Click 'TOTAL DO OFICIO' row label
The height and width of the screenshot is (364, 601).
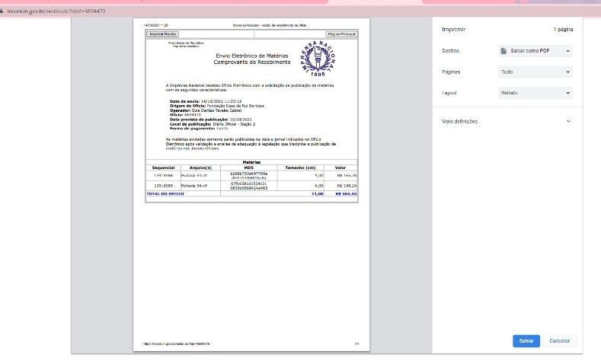point(165,194)
